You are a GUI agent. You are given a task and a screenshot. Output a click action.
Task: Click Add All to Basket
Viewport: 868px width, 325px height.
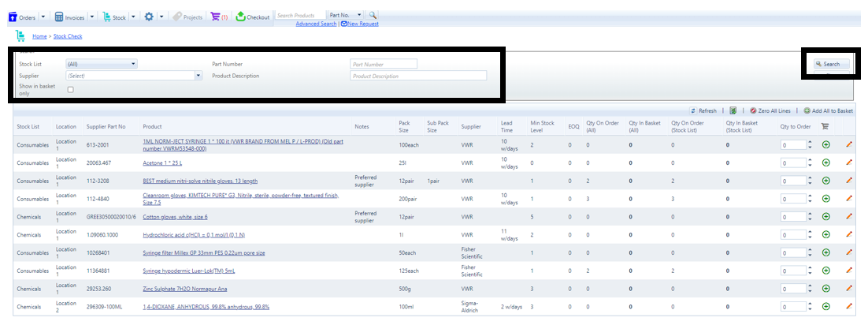pos(828,111)
